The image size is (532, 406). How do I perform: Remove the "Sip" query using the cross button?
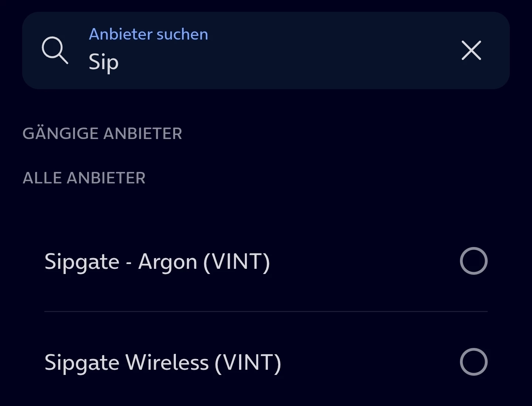tap(471, 50)
